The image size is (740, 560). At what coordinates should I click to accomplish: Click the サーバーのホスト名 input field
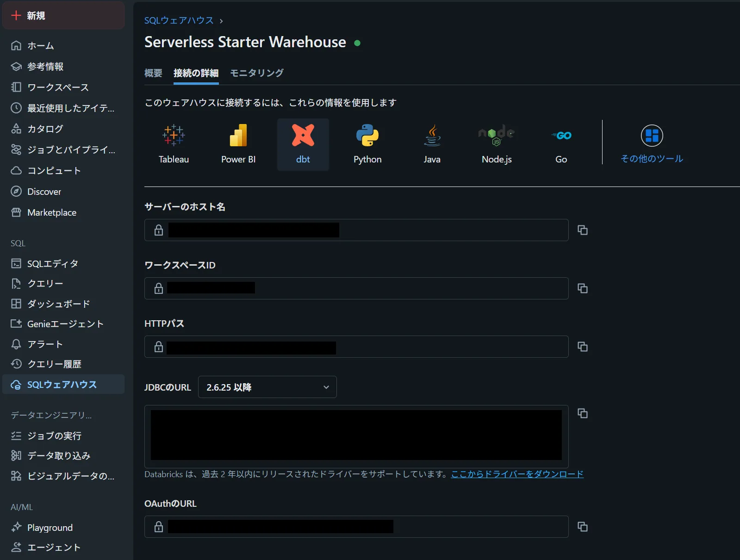pos(356,230)
